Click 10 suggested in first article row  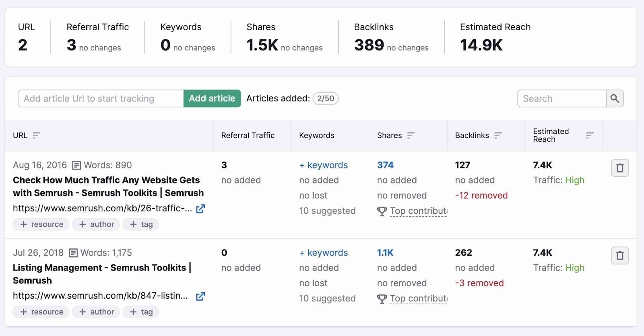[327, 211]
